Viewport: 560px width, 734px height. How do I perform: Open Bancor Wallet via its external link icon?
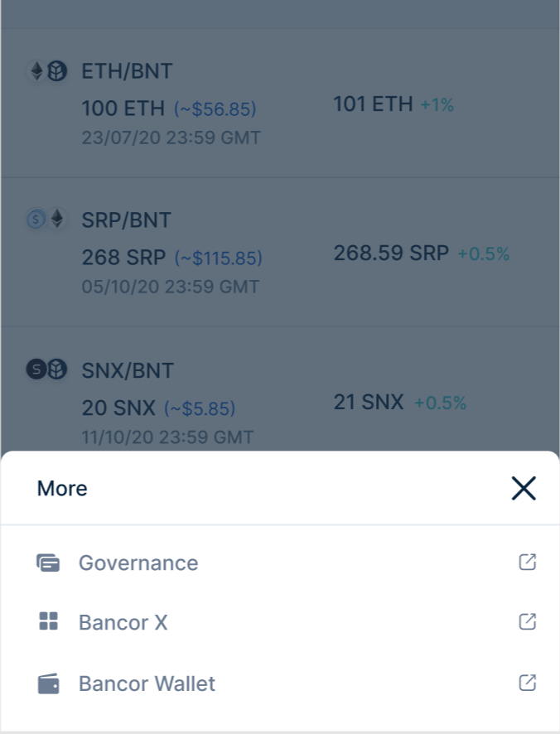(528, 683)
